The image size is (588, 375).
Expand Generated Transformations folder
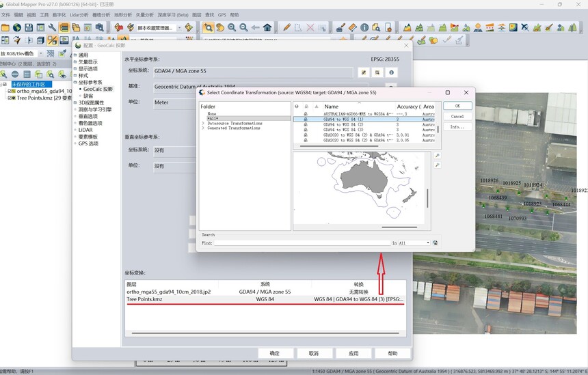tap(203, 128)
